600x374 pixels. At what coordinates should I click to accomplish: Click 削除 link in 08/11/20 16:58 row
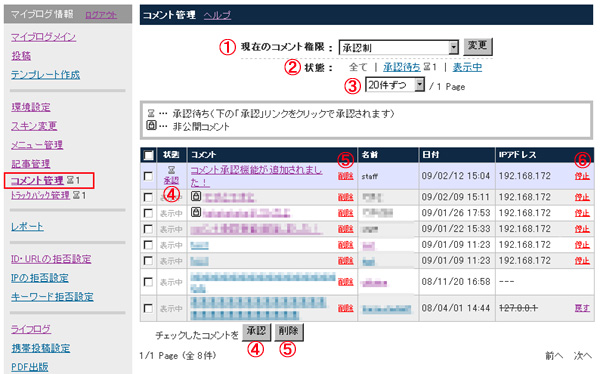click(x=346, y=282)
